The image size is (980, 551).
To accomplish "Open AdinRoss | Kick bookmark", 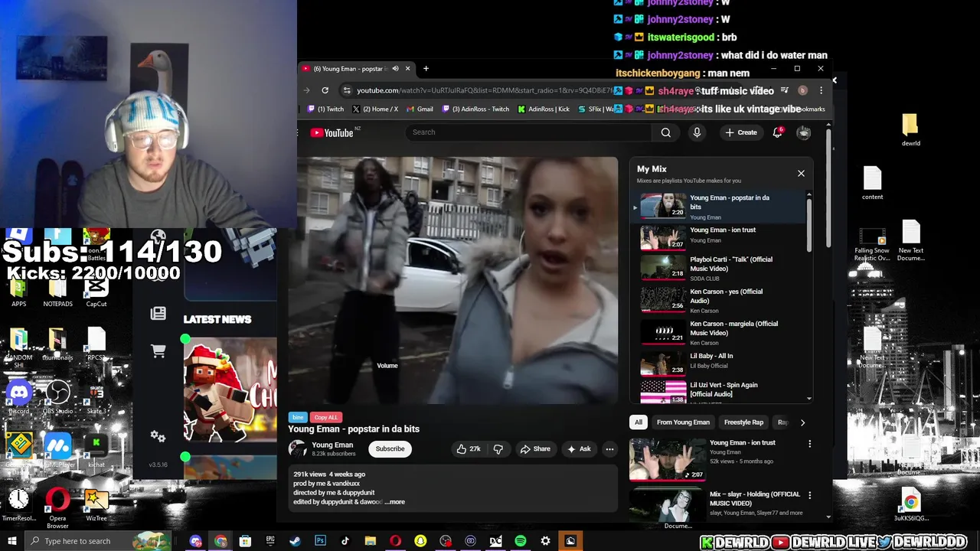I will [x=544, y=109].
